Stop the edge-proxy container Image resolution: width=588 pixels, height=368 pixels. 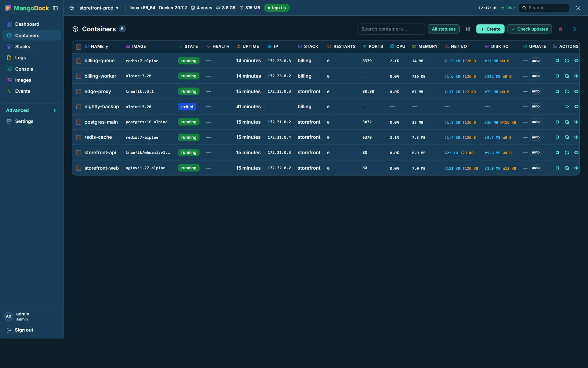[557, 91]
